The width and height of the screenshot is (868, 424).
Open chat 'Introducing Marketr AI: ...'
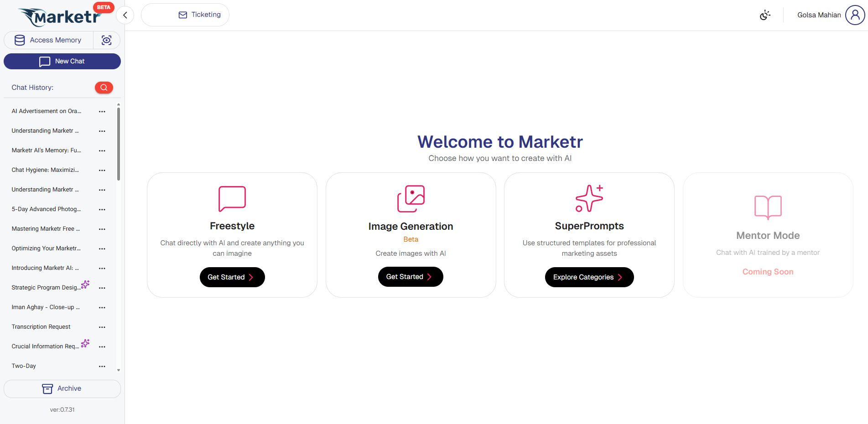[45, 268]
